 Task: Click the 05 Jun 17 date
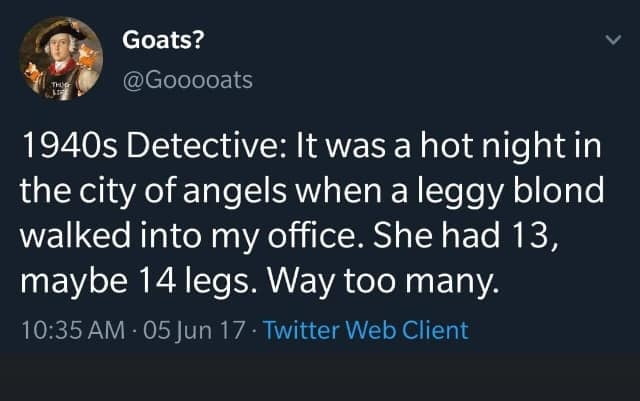tap(184, 329)
